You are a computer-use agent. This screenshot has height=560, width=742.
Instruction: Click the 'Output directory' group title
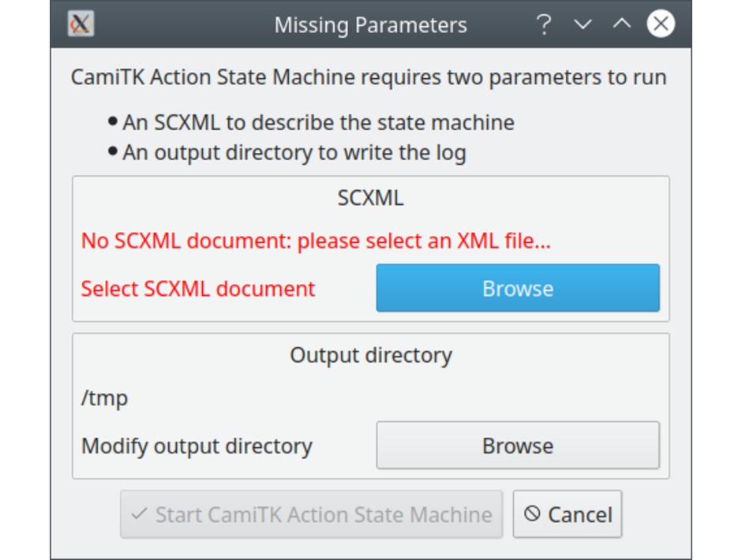click(x=370, y=355)
